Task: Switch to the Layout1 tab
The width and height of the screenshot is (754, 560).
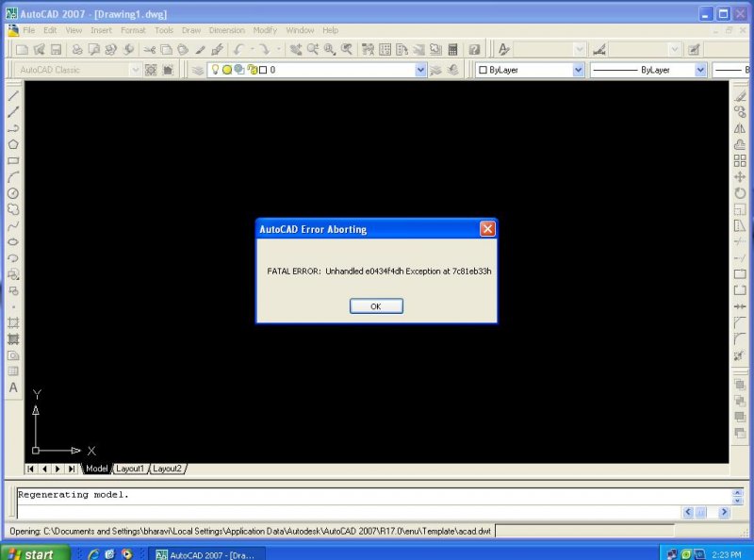Action: (x=130, y=469)
